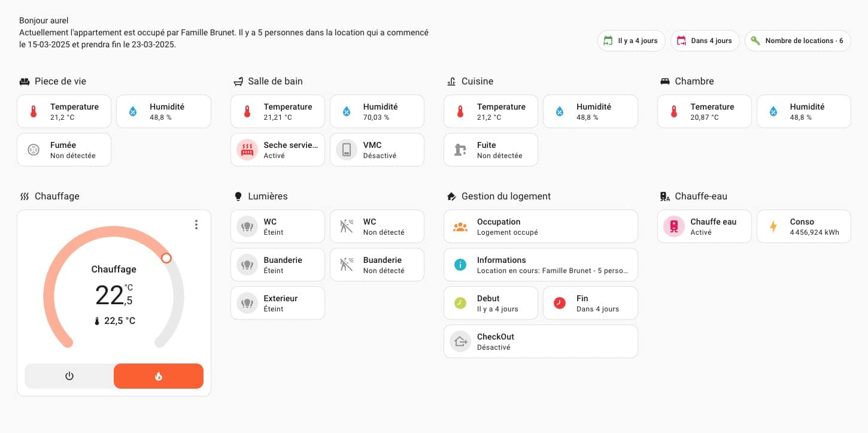Click the WC motion sensor icon

point(346,226)
